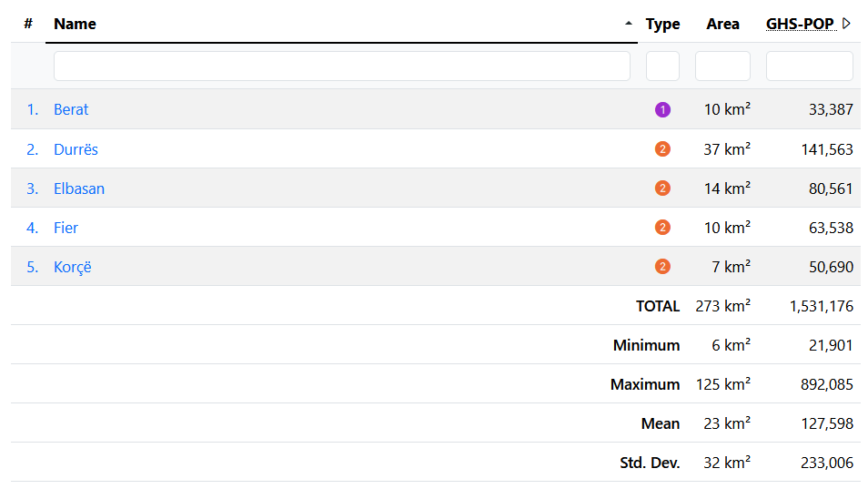868x489 pixels.
Task: Click row number 5. link
Action: coord(33,268)
